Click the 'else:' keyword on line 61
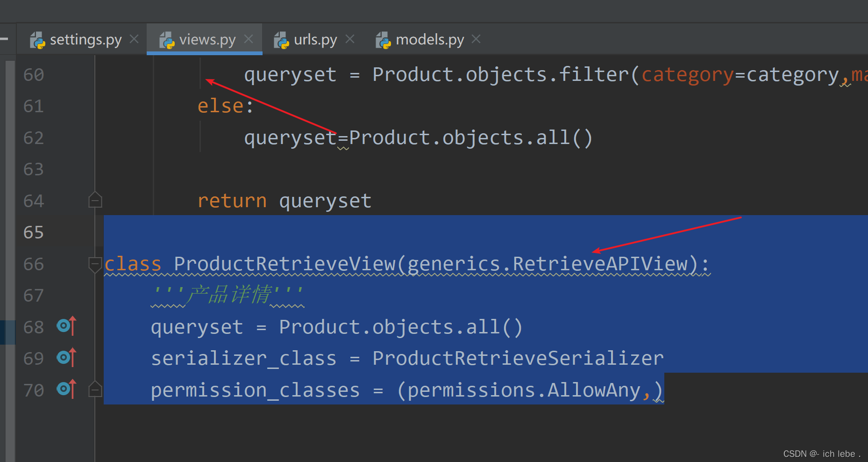868x462 pixels. click(225, 106)
